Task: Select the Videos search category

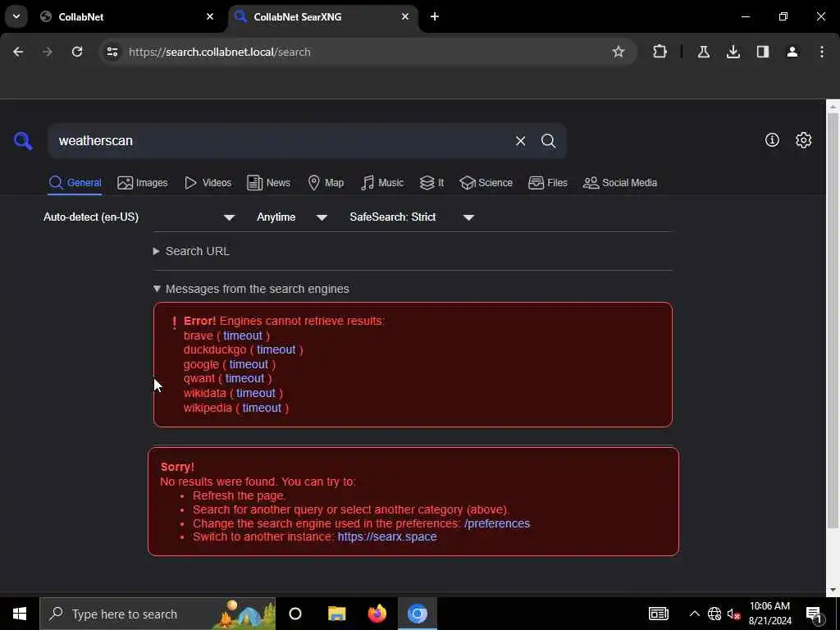Action: pos(208,183)
